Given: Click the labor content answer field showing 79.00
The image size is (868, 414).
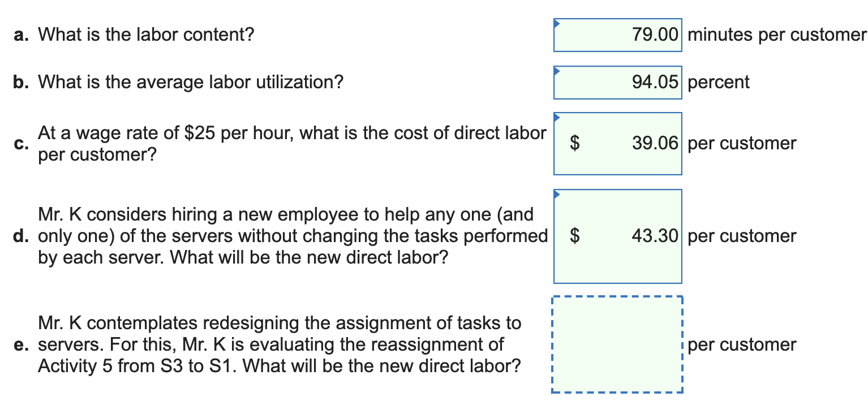Looking at the screenshot, I should (x=617, y=34).
